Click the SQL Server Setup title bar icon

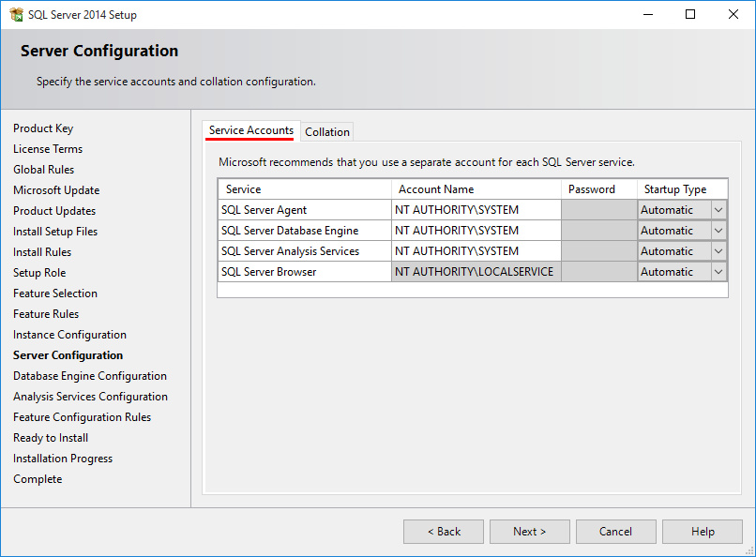[16, 14]
